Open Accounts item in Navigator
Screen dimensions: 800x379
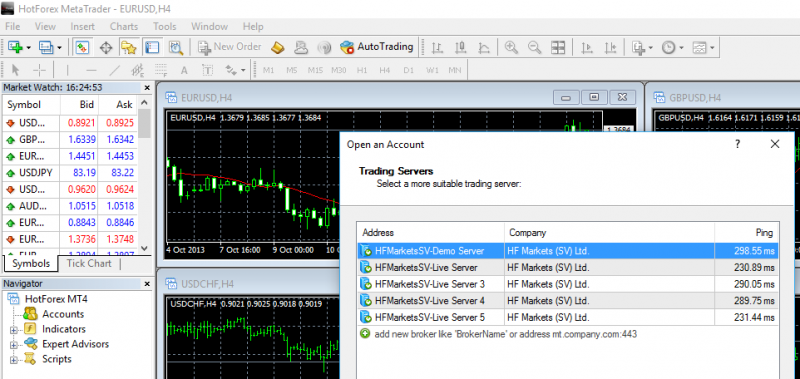pyautogui.click(x=63, y=314)
